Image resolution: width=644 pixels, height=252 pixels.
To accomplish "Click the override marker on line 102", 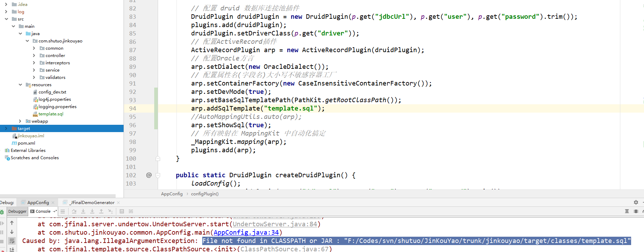I will coord(149,175).
